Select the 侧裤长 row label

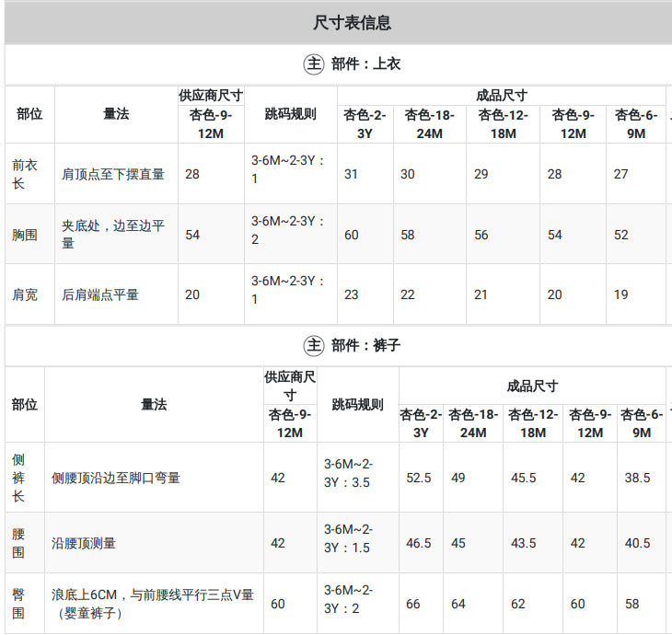(x=18, y=478)
